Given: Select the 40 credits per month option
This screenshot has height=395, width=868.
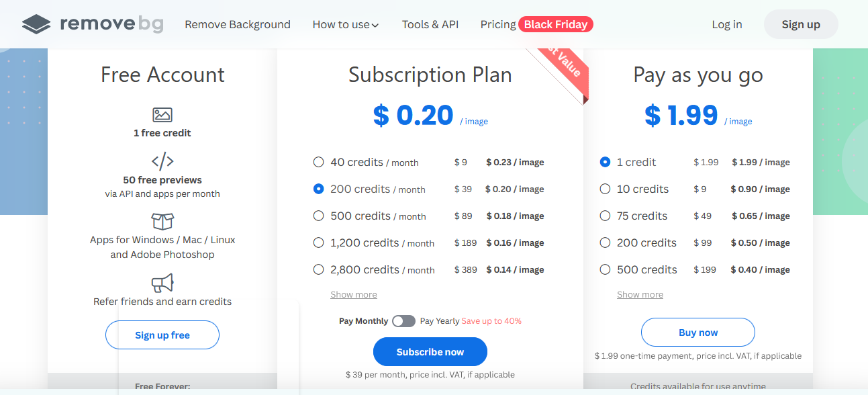Looking at the screenshot, I should click(x=319, y=162).
